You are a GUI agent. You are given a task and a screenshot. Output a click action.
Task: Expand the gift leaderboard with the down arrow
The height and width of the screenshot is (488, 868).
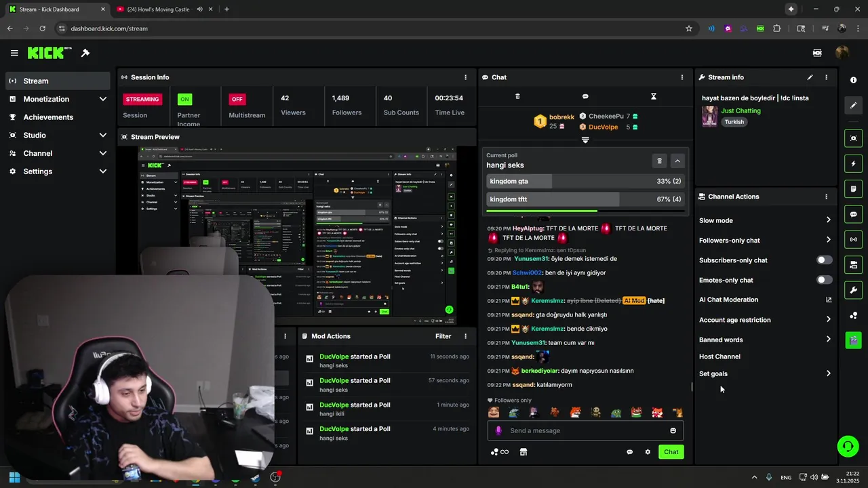(x=585, y=140)
